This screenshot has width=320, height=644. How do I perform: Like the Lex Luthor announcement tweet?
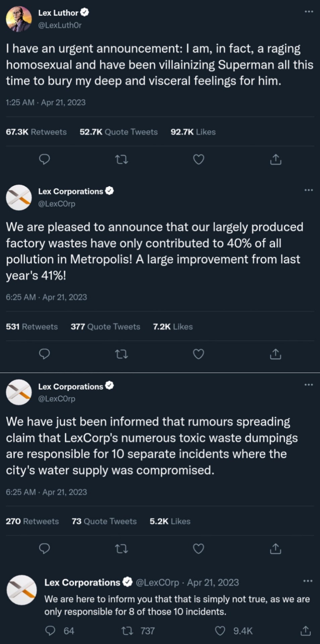click(x=199, y=159)
